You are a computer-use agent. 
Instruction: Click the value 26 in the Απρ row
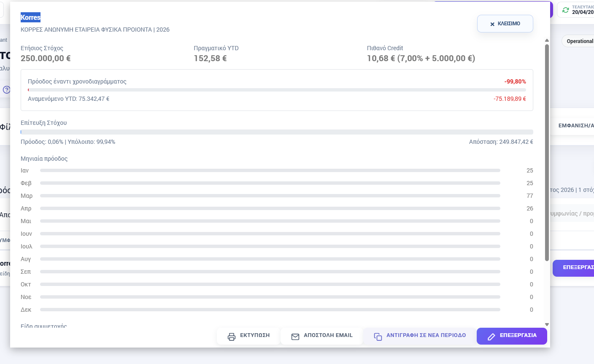(x=530, y=208)
